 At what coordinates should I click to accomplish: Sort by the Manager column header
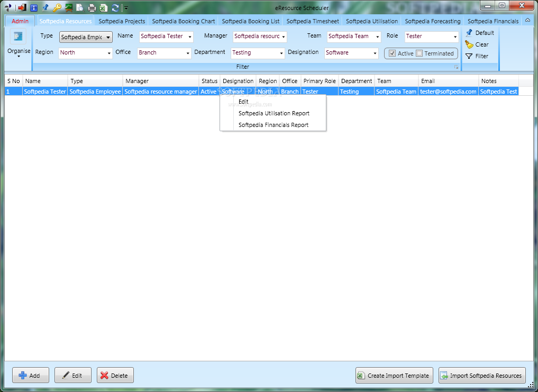coord(161,81)
